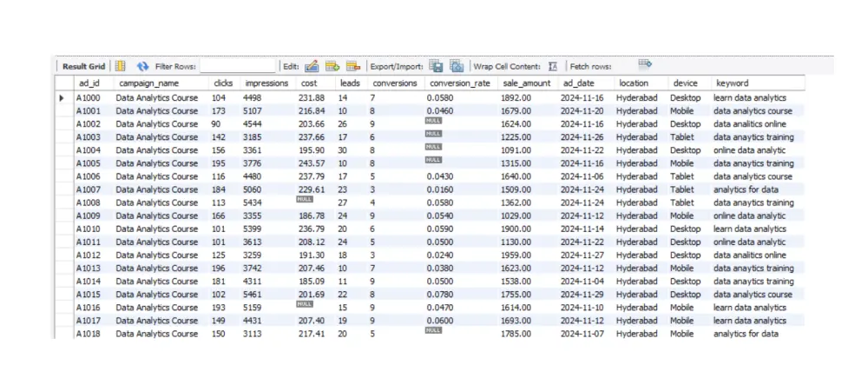Select cost value 185.09
The height and width of the screenshot is (385, 868).
pos(312,282)
